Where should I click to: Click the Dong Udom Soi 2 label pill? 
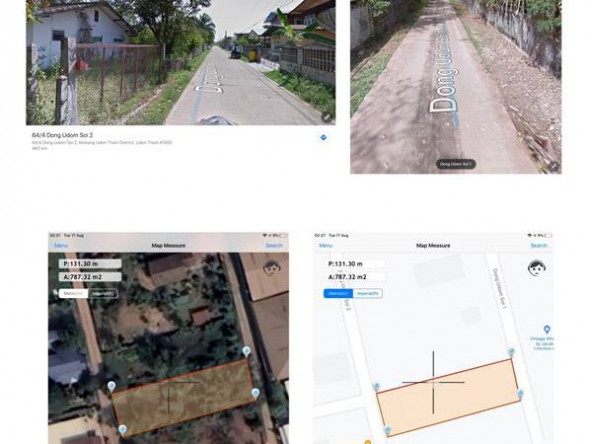pos(456,164)
